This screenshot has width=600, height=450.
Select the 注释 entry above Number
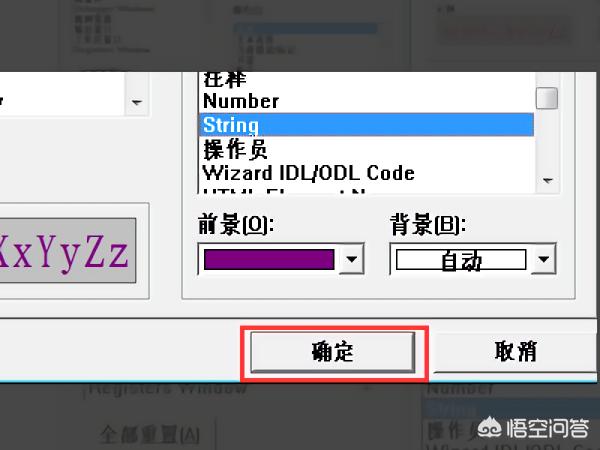point(224,79)
